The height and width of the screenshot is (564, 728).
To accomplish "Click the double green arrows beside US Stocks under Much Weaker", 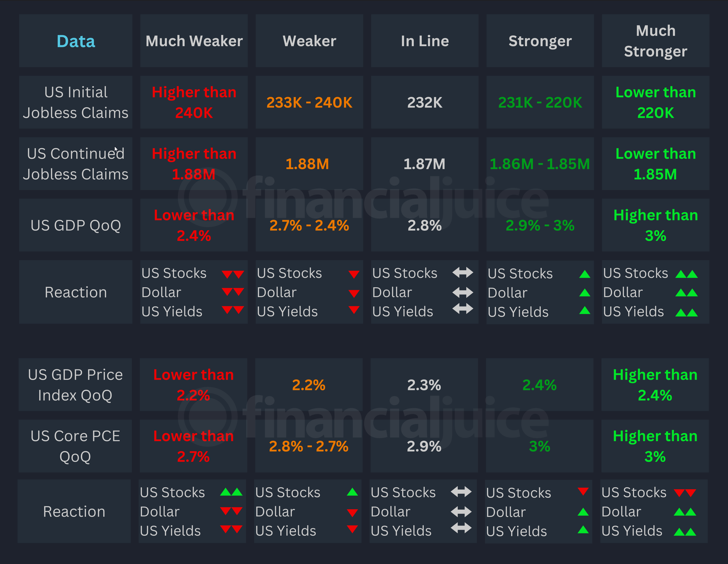I will (x=231, y=492).
